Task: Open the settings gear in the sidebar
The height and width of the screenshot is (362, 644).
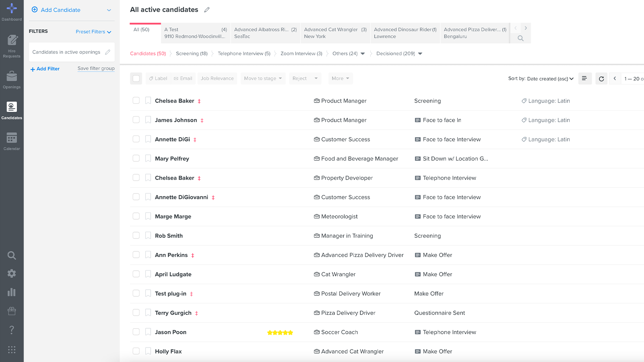Action: point(12,274)
